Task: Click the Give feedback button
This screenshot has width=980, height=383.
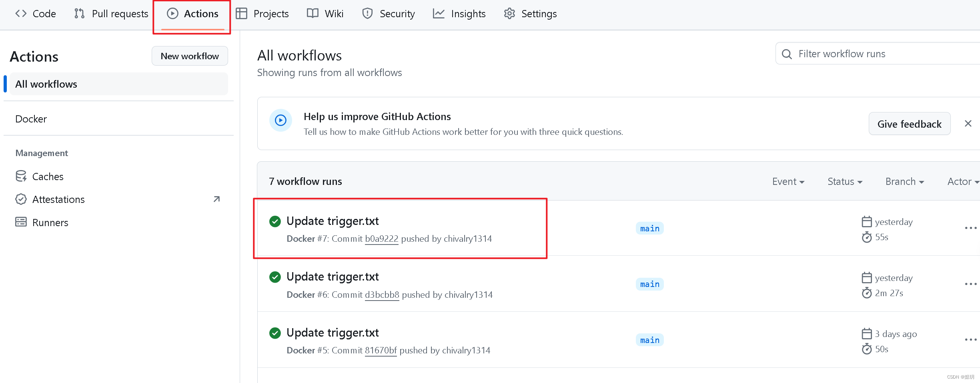Action: 910,124
